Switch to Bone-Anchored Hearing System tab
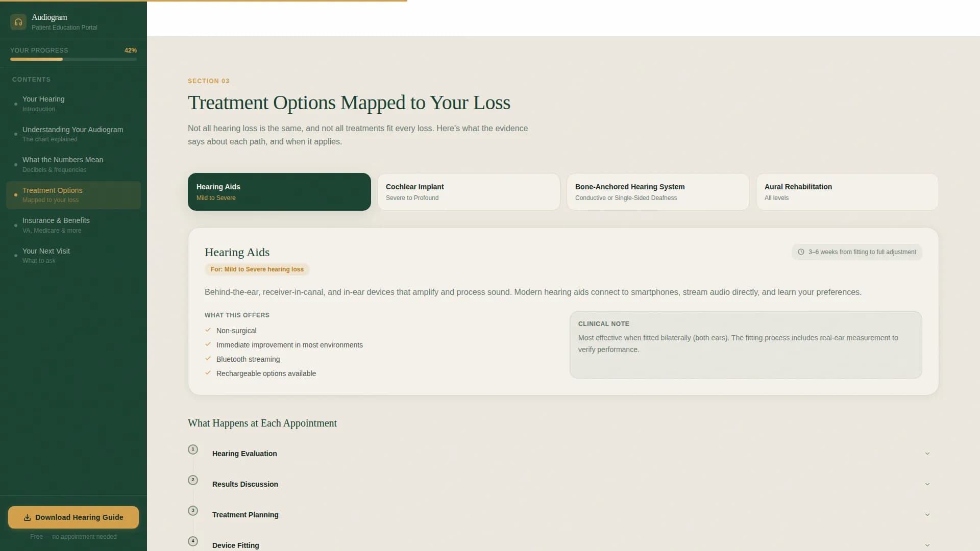Viewport: 980px width, 551px height. (658, 192)
